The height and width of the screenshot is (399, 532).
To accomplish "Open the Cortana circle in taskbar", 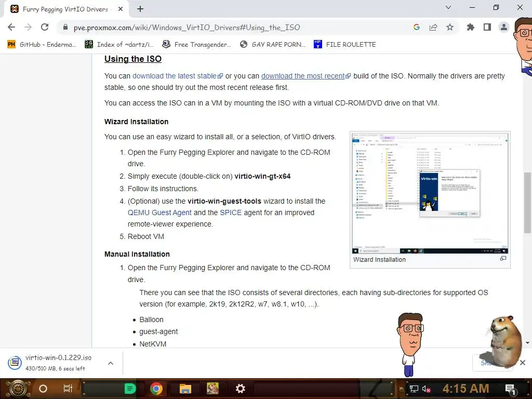I will tap(43, 389).
